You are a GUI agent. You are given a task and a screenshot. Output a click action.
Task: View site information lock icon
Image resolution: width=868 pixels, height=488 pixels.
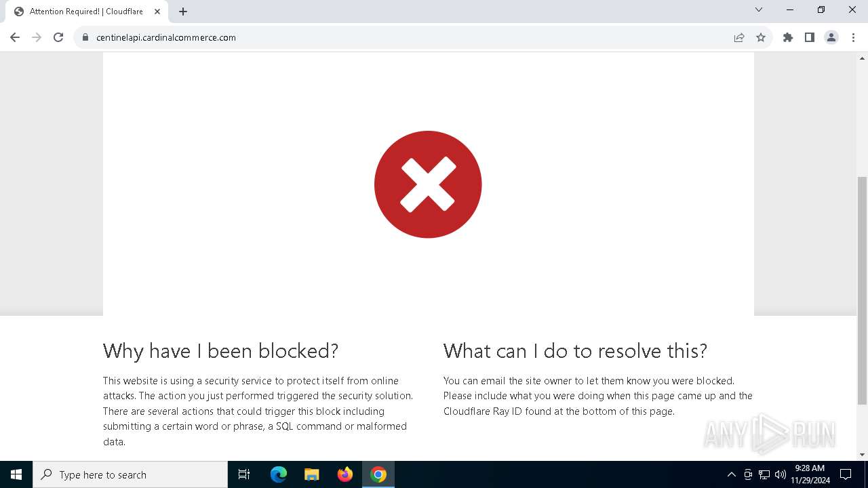pos(85,37)
